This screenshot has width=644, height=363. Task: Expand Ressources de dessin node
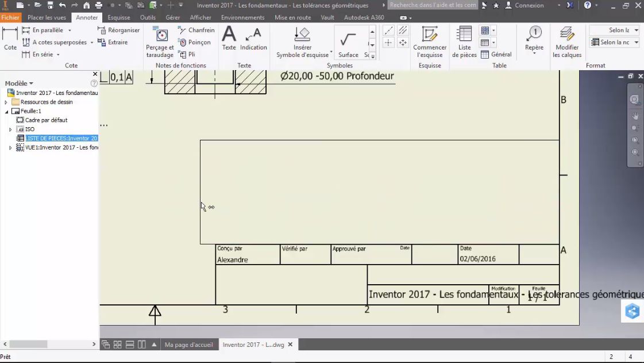tap(6, 102)
